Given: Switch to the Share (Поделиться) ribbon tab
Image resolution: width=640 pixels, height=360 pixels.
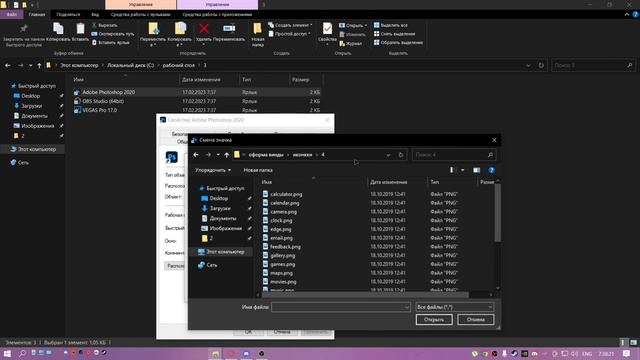Looking at the screenshot, I should coord(68,14).
